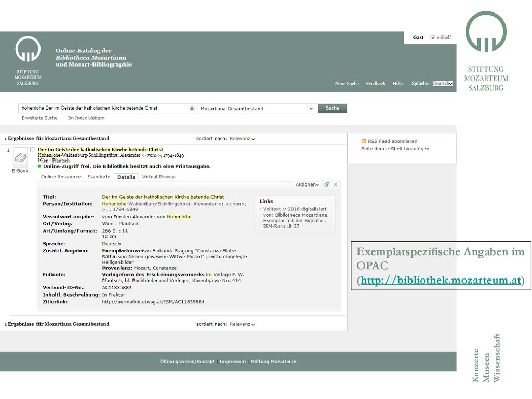
Task: Click the Suche search button
Action: tap(332, 108)
